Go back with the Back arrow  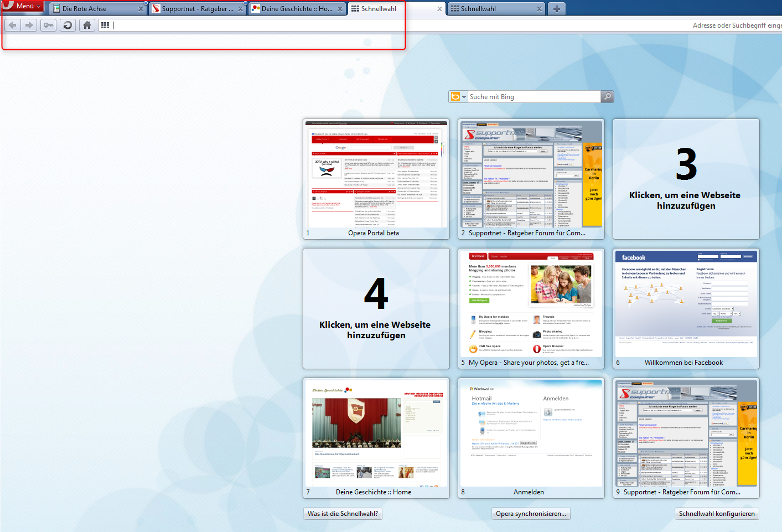point(13,25)
